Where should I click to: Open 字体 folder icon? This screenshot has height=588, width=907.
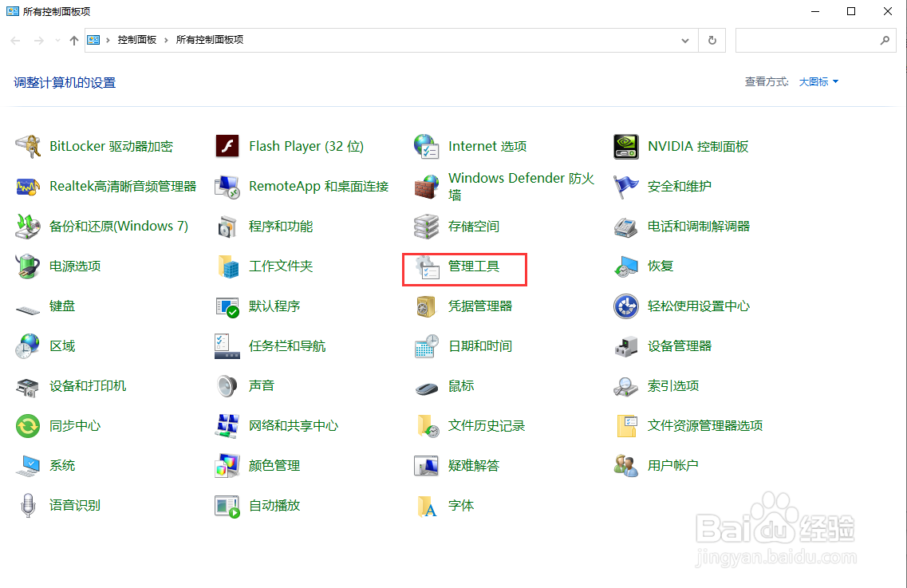pos(426,506)
